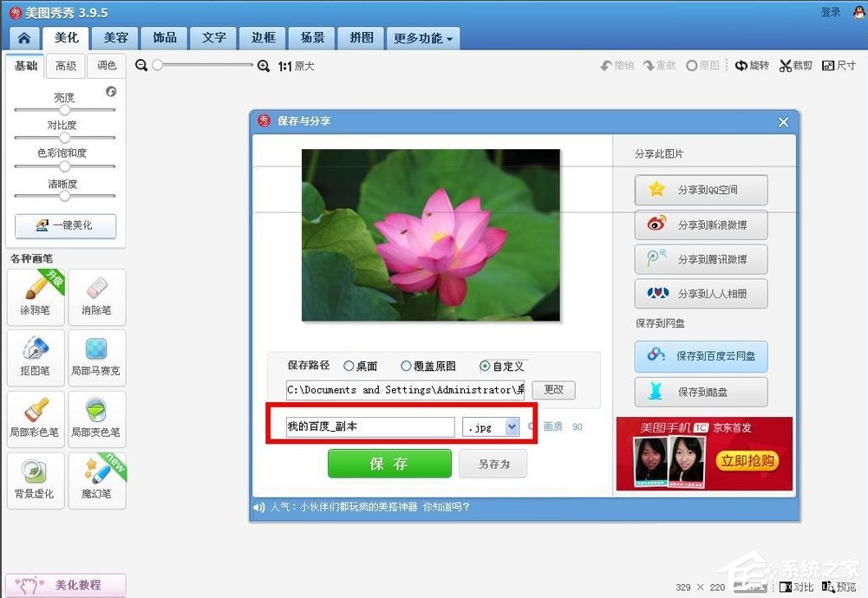
Task: Pick the 背景虚化 background blur tool
Action: tap(35, 480)
